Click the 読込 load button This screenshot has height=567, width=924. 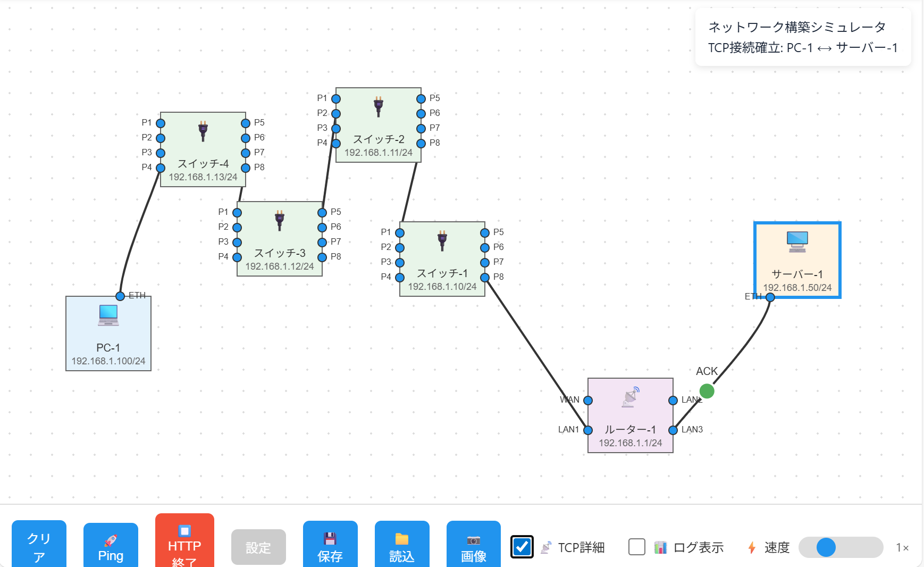(402, 544)
